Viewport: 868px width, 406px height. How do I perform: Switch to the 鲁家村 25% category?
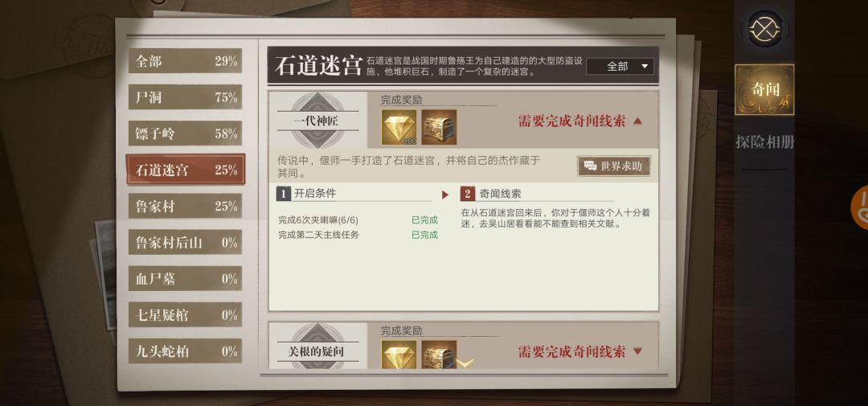[x=185, y=206]
